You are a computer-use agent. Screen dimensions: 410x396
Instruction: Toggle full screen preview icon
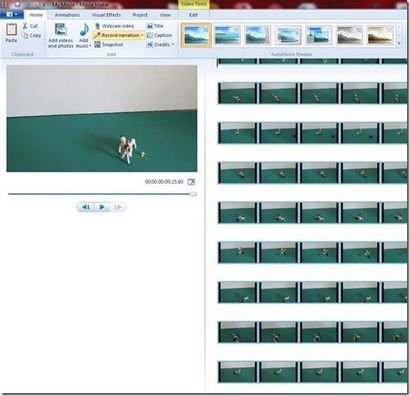191,182
